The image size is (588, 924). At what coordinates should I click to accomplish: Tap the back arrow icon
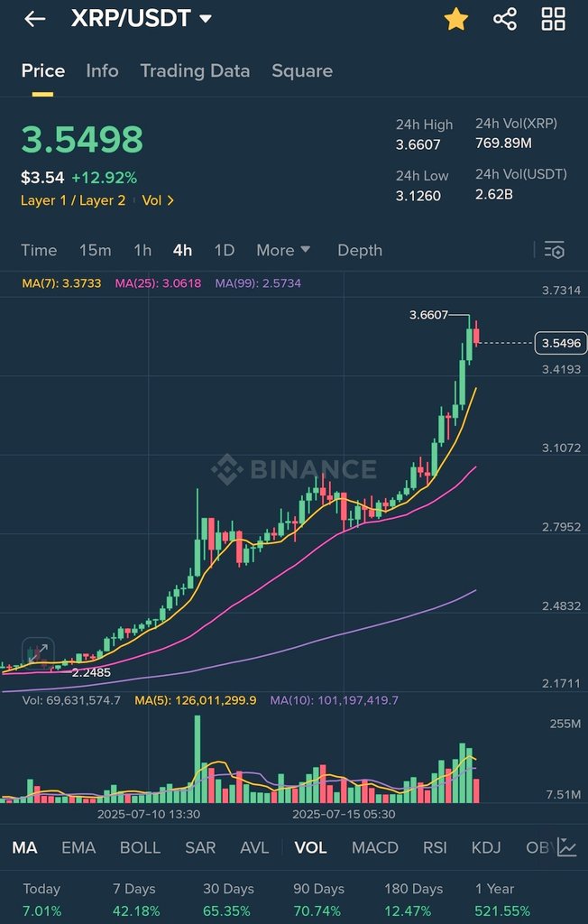coord(35,19)
